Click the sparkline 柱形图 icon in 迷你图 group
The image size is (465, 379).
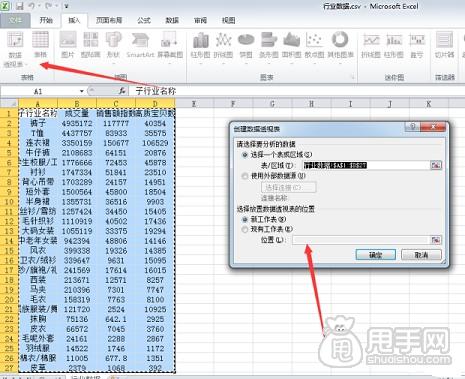click(394, 45)
